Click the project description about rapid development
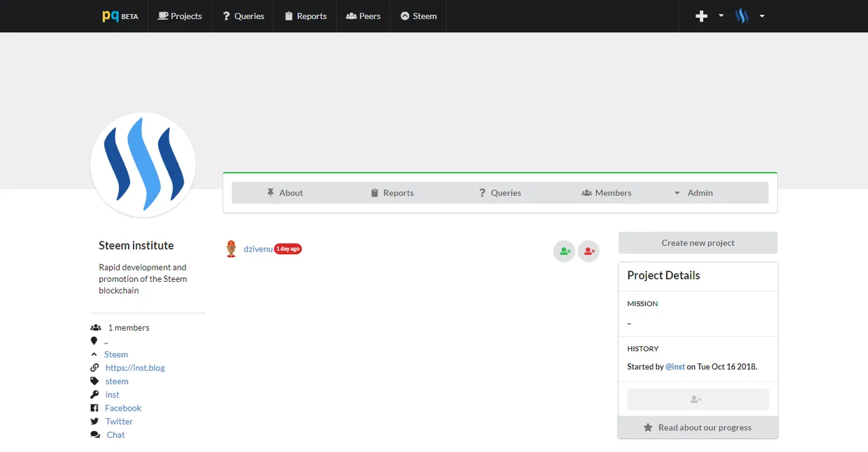The width and height of the screenshot is (868, 452). [x=143, y=279]
